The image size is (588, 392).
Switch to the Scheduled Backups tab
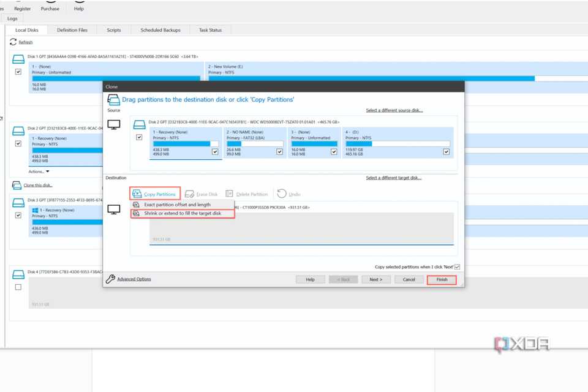click(x=160, y=30)
